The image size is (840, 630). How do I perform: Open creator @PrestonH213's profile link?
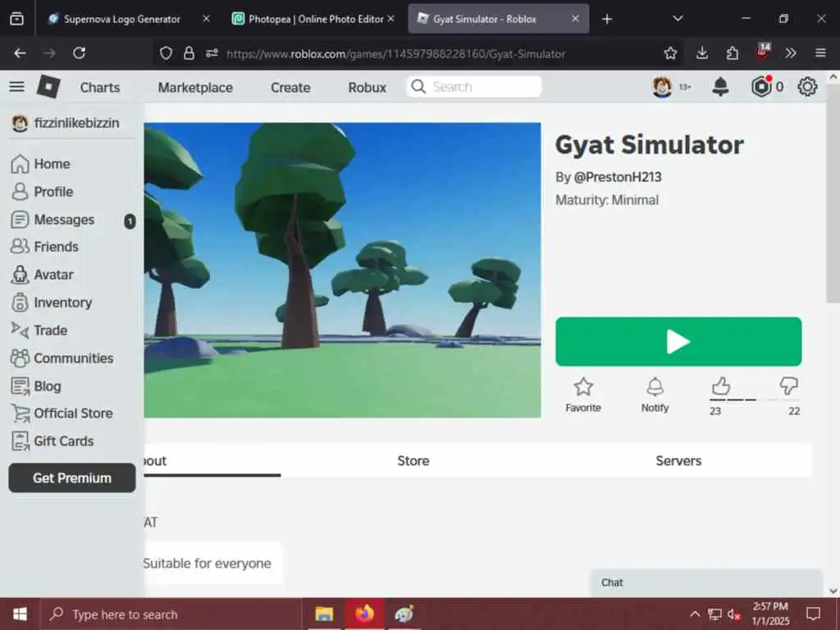point(618,177)
